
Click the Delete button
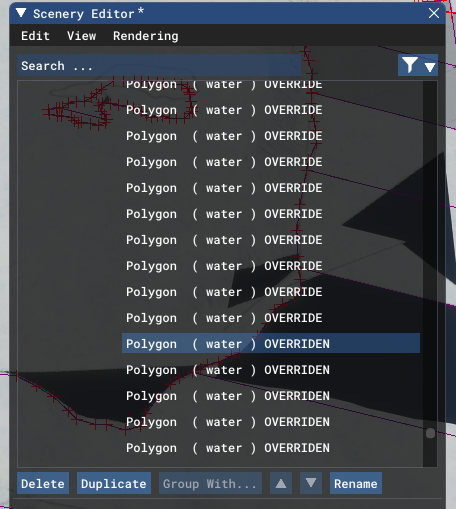[x=43, y=483]
